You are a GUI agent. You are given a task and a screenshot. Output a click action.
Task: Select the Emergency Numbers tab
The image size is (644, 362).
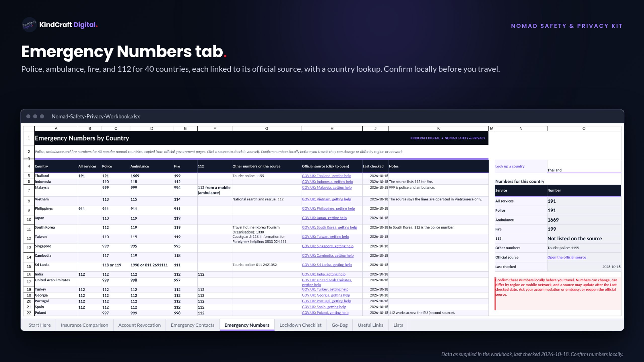click(x=247, y=325)
